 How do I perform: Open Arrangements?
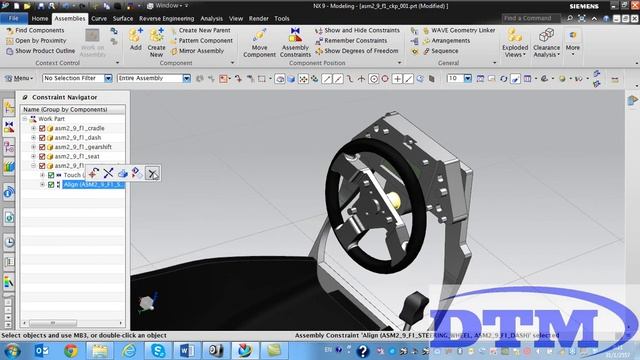point(447,41)
